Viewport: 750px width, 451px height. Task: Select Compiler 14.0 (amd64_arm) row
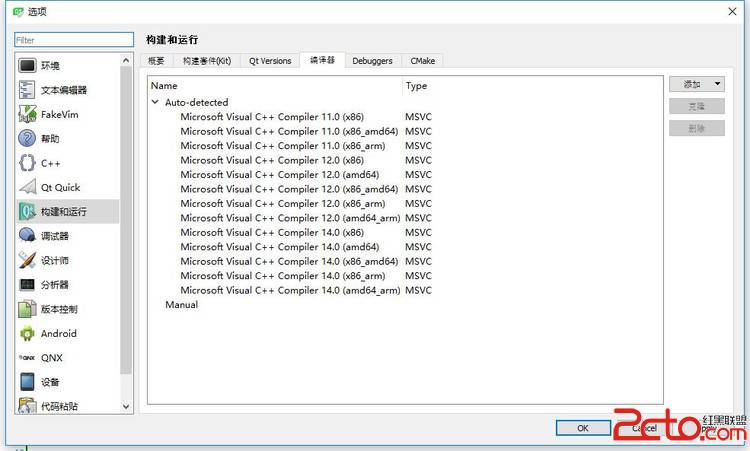405,290
